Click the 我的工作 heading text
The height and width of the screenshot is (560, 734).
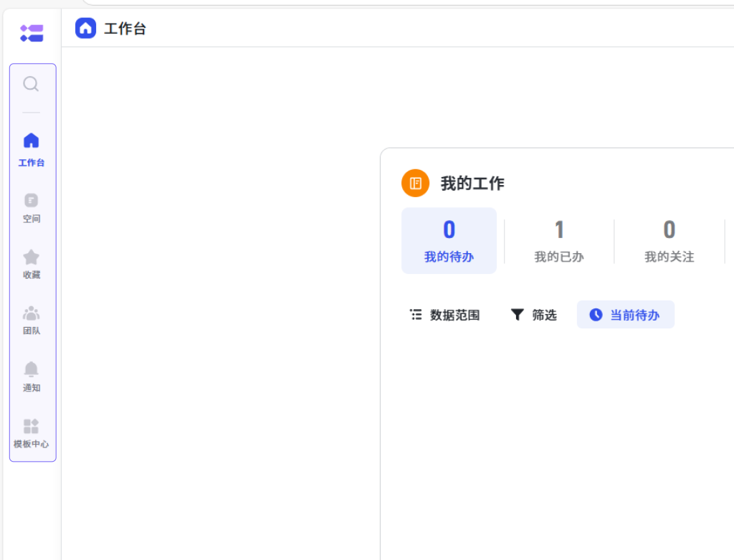[x=472, y=184]
